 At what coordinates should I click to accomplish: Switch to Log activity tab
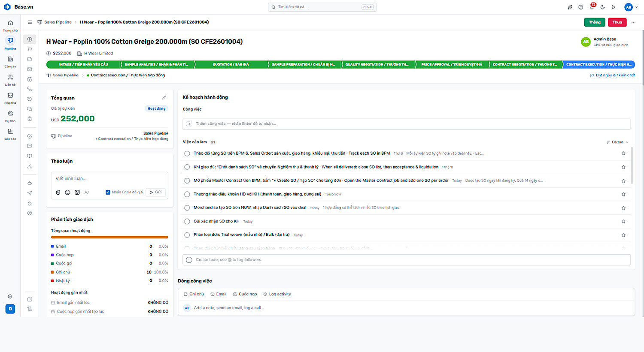point(277,294)
